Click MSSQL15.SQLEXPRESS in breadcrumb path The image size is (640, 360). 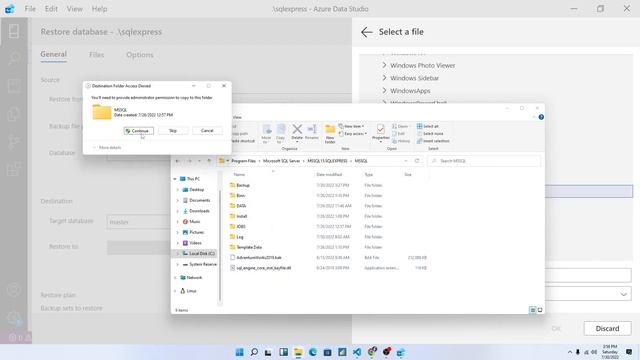(327, 161)
